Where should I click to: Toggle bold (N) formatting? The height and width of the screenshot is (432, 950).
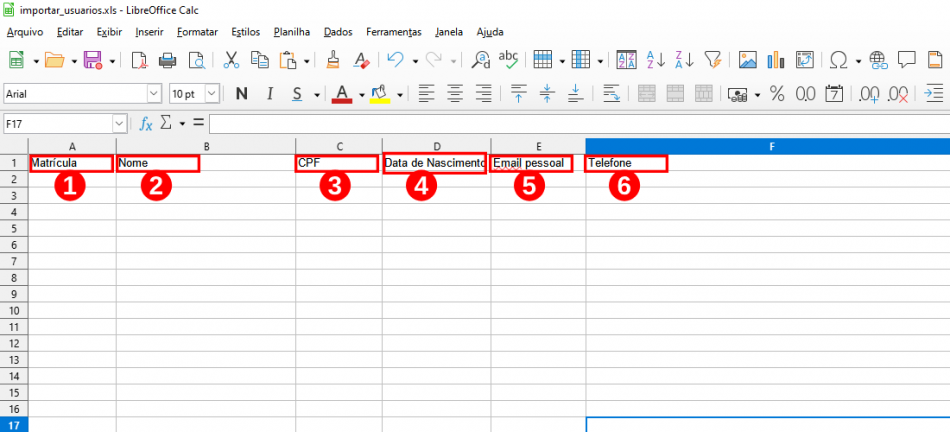click(242, 94)
